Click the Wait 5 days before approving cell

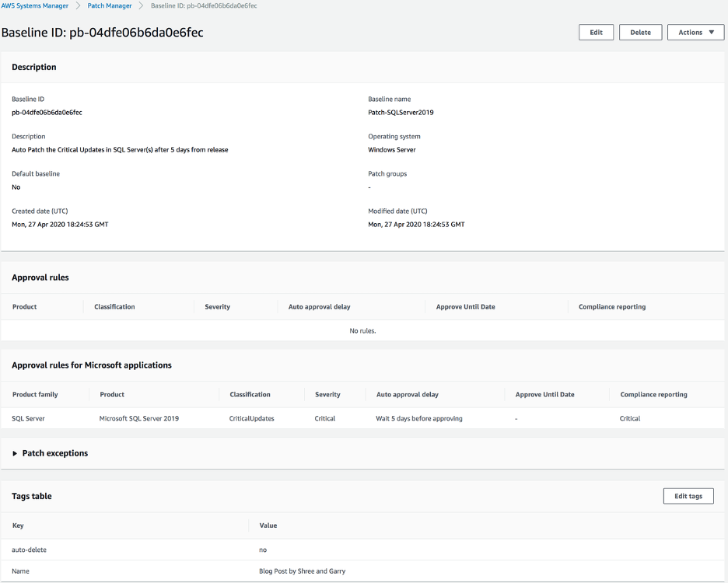[x=419, y=417]
